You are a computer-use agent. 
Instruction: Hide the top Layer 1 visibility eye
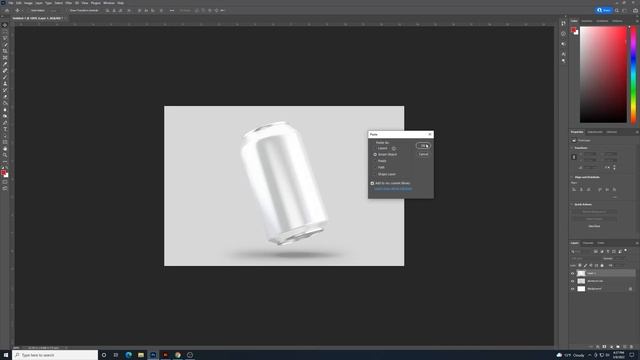point(573,273)
